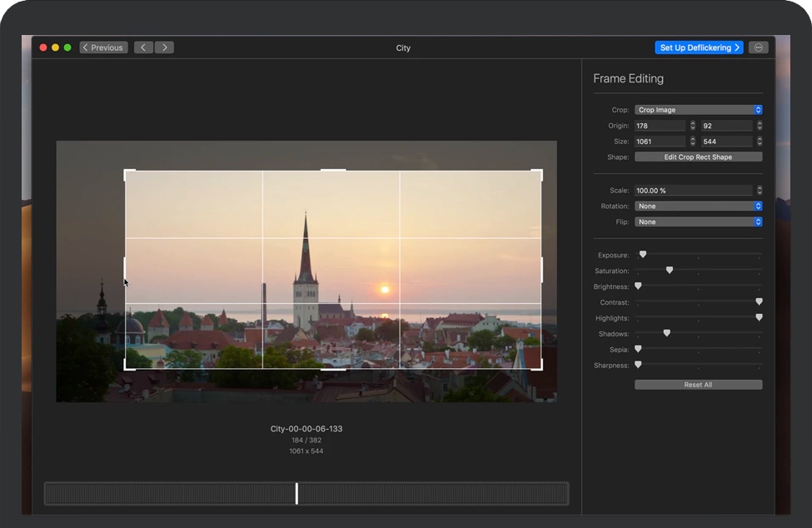812x528 pixels.
Task: Click the stepper next to Scale percentage
Action: pos(759,191)
